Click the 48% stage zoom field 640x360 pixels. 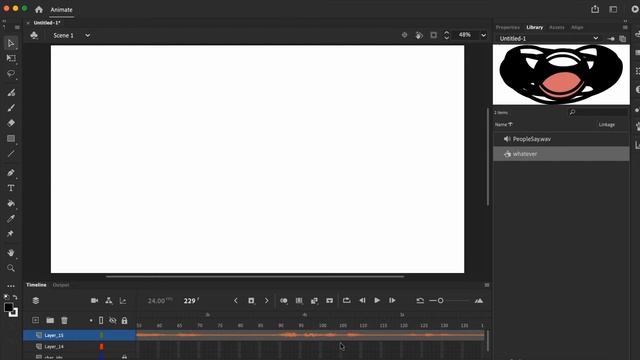465,35
